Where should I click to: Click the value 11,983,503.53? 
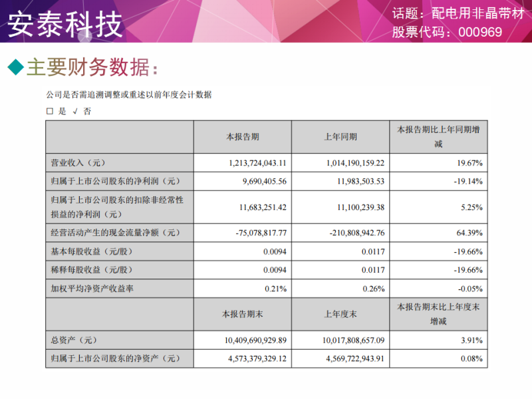point(360,181)
